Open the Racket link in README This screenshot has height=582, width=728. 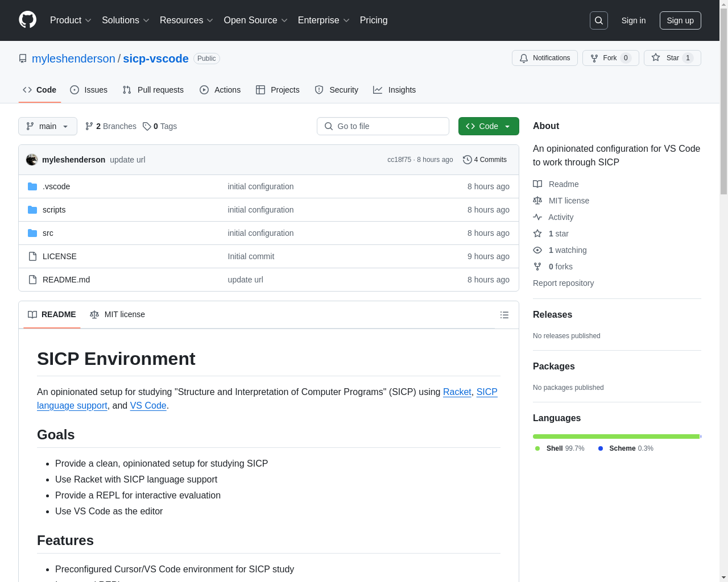(x=457, y=392)
